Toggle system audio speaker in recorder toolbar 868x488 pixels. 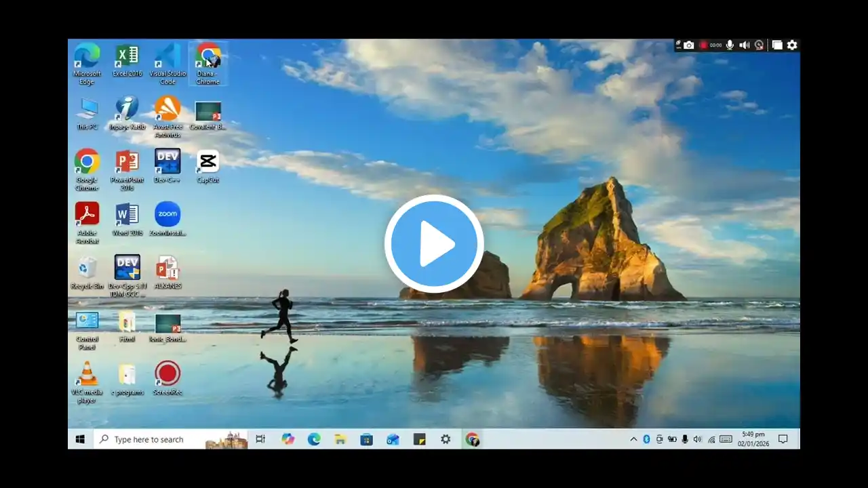tap(744, 45)
